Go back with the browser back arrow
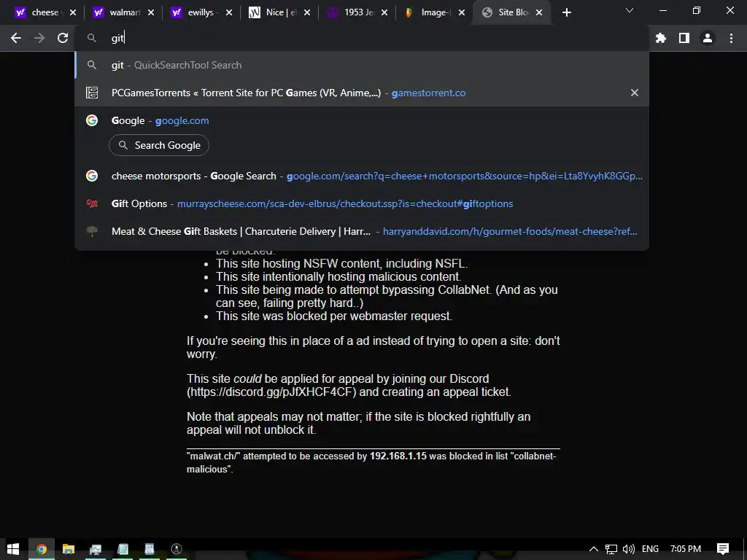Viewport: 747px width, 560px height. (x=16, y=38)
